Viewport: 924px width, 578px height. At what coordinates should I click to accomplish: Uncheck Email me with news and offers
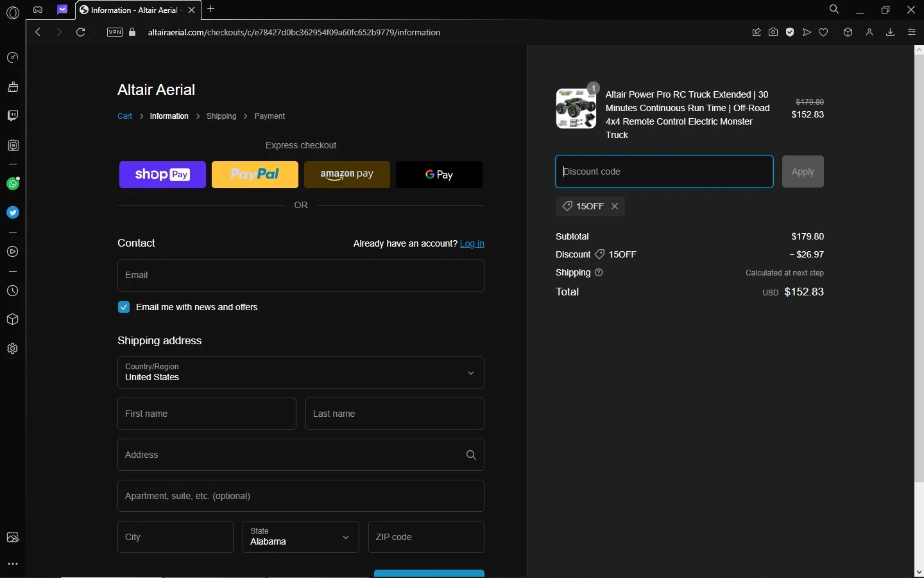pyautogui.click(x=124, y=307)
